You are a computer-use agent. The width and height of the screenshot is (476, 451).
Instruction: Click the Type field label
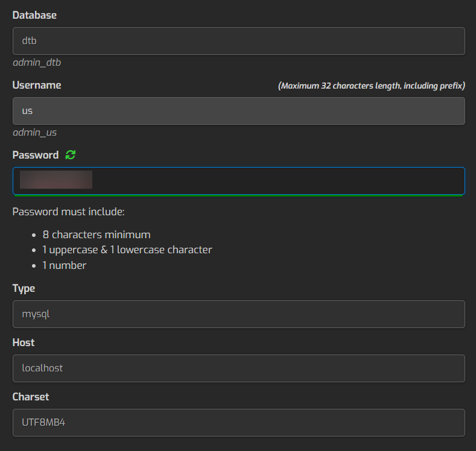24,288
